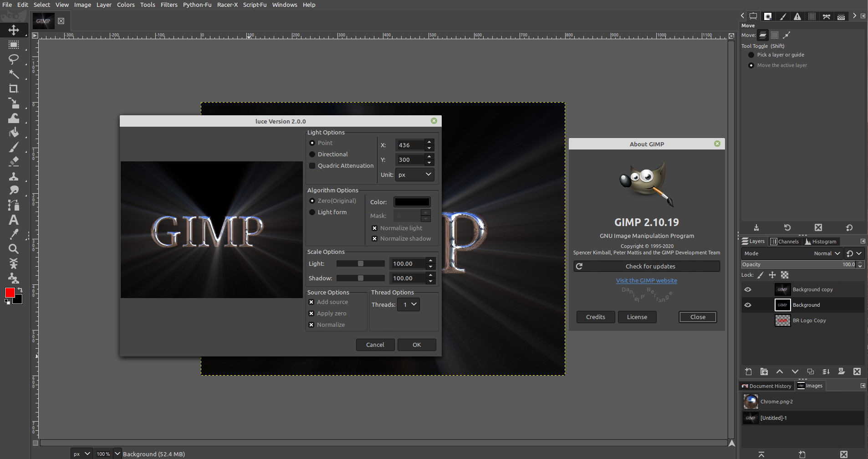This screenshot has width=868, height=459.
Task: Lock pixels with the brush lock icon
Action: point(760,275)
